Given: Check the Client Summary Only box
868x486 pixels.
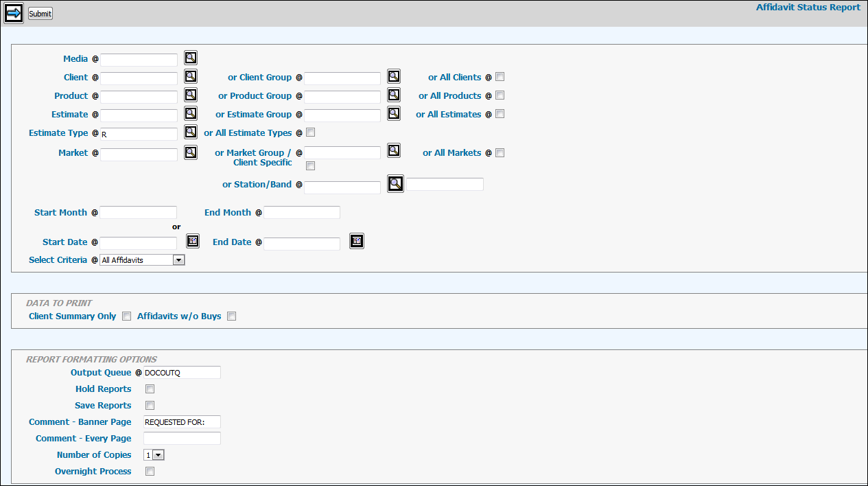Looking at the screenshot, I should click(x=126, y=316).
